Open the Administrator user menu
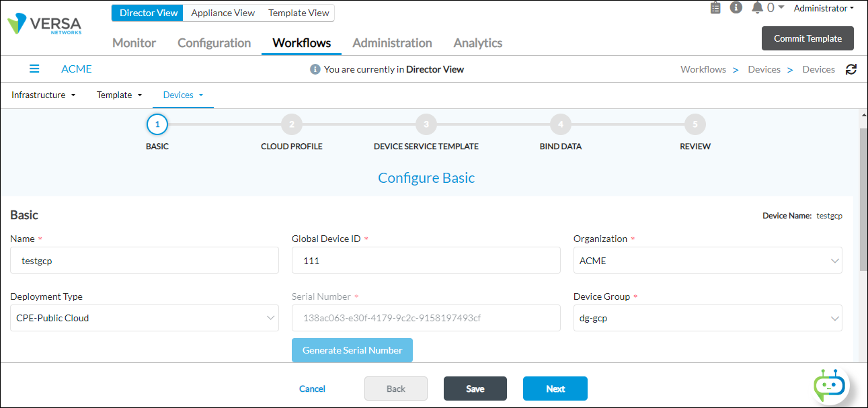The height and width of the screenshot is (408, 868). [824, 8]
